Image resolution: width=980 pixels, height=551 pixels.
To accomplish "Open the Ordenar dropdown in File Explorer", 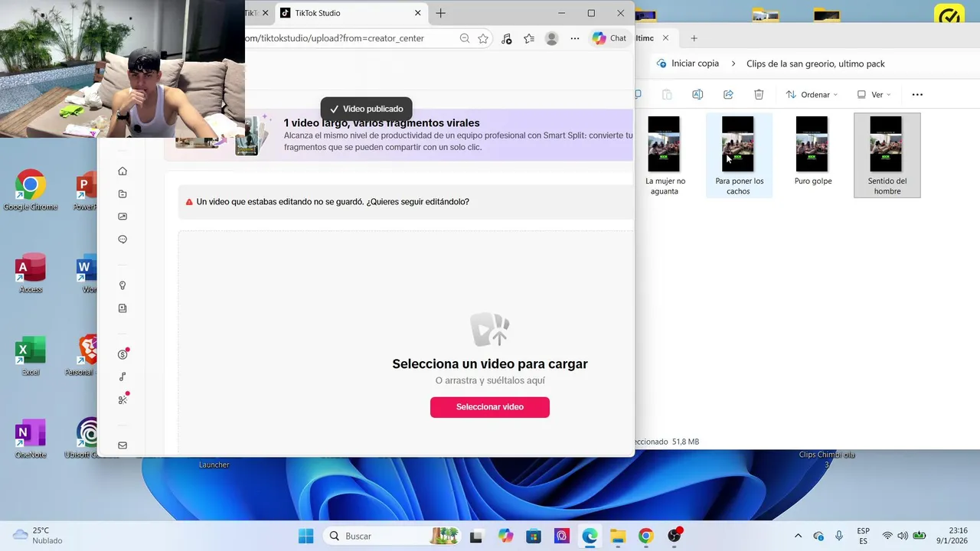I will tap(812, 95).
